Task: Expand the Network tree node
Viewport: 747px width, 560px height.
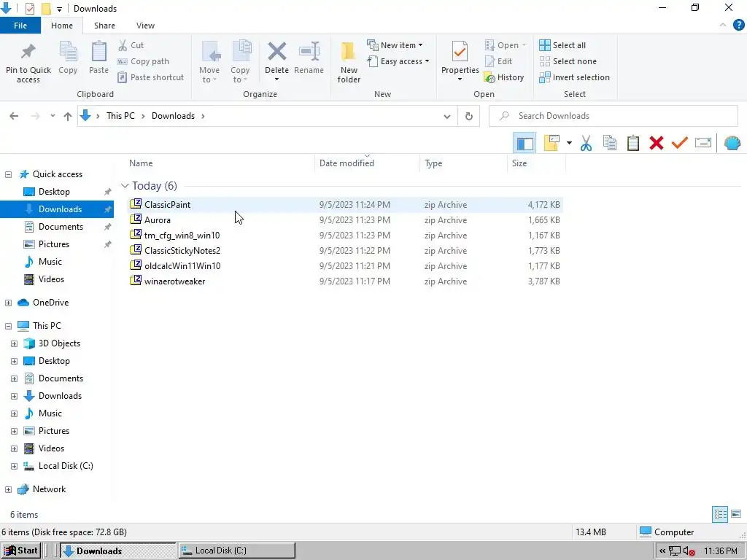Action: point(8,489)
